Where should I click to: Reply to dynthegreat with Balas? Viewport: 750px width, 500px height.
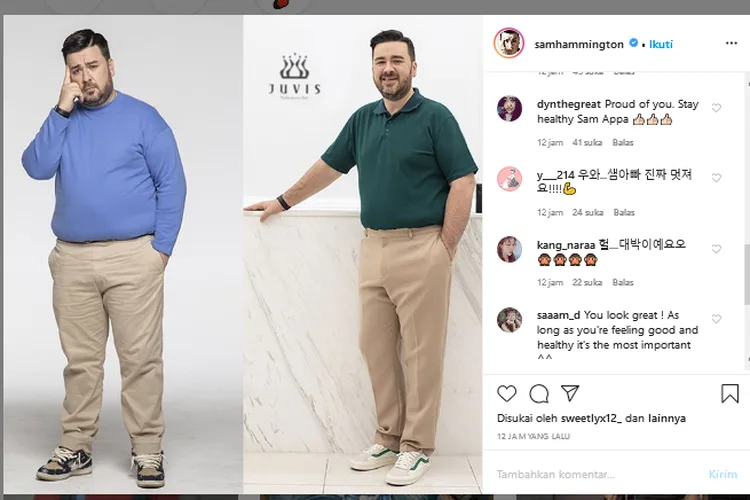pyautogui.click(x=624, y=143)
